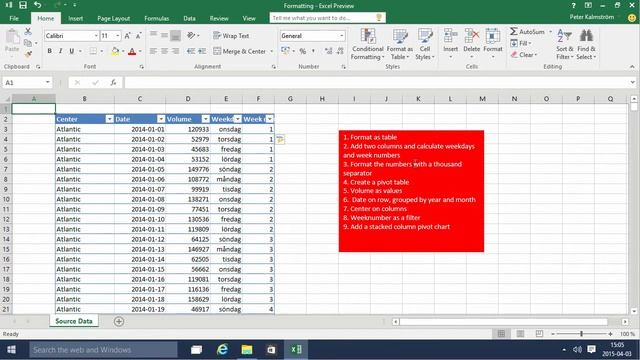This screenshot has height=360, width=640.
Task: Open the Center column filter dropdown
Action: pos(109,119)
